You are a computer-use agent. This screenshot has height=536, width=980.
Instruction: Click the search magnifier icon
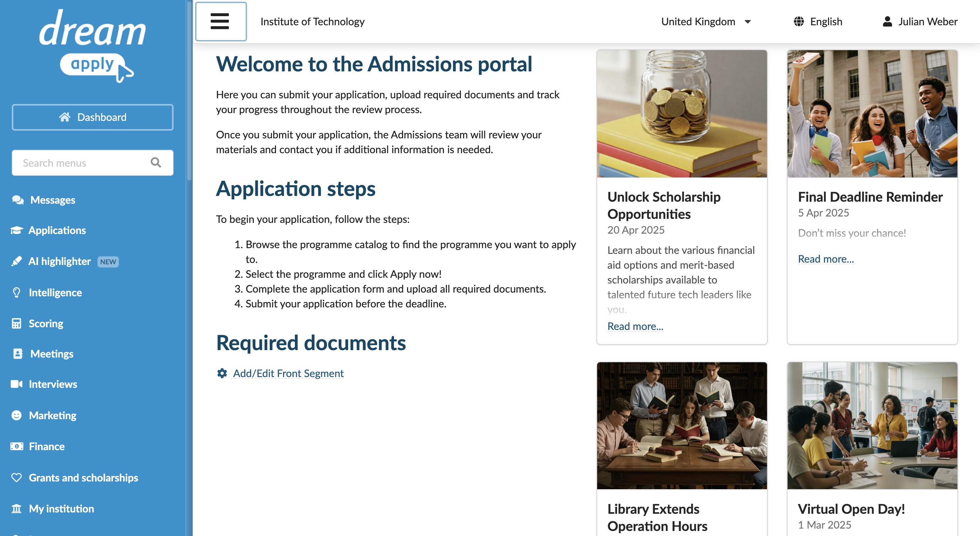(156, 163)
